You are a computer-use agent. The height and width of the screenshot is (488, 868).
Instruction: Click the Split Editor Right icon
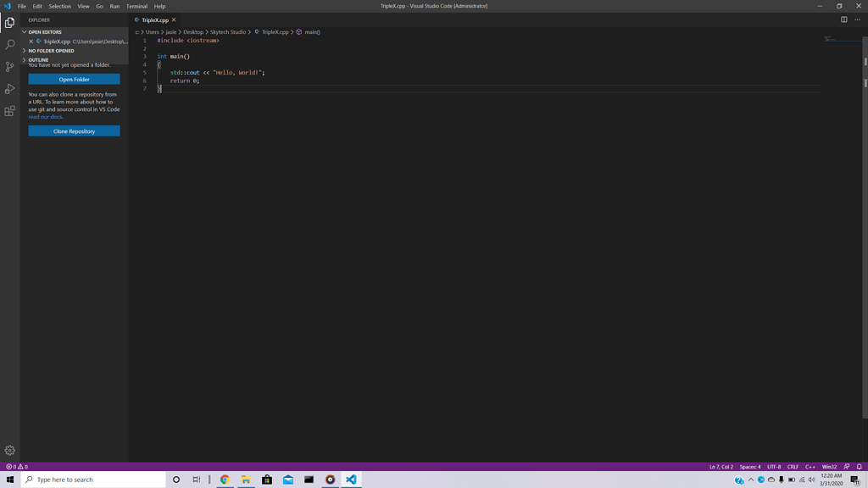pos(843,20)
